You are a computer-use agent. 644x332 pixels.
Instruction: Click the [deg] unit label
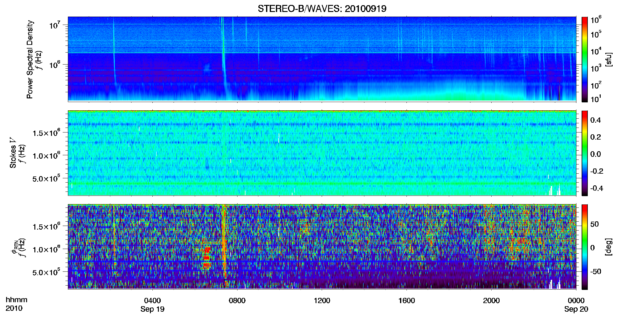(x=609, y=247)
